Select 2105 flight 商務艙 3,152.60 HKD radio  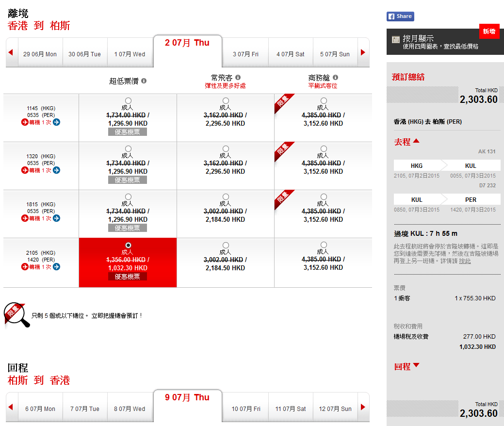(324, 245)
